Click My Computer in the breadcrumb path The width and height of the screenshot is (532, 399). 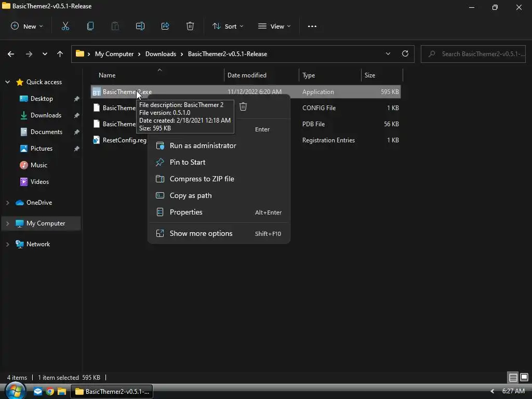(114, 54)
